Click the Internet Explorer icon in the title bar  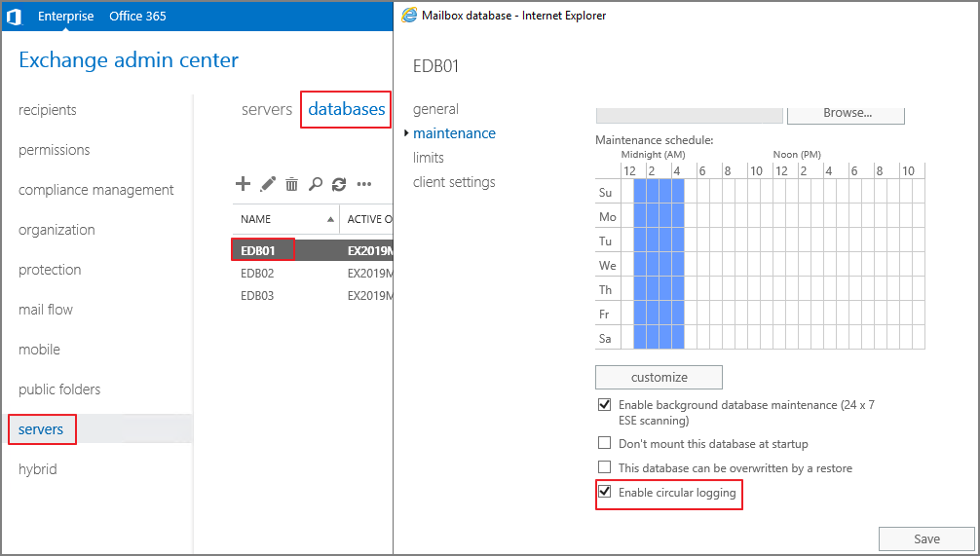coord(409,15)
